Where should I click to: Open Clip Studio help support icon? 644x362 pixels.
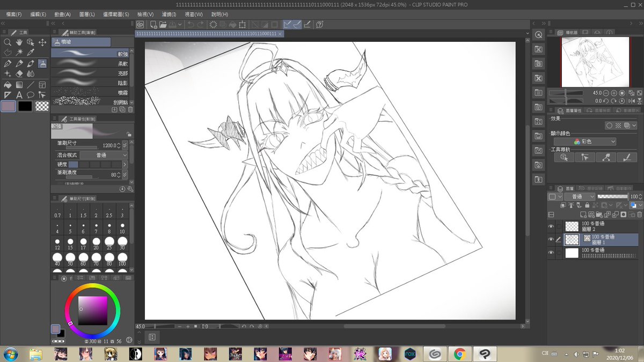pos(319,24)
